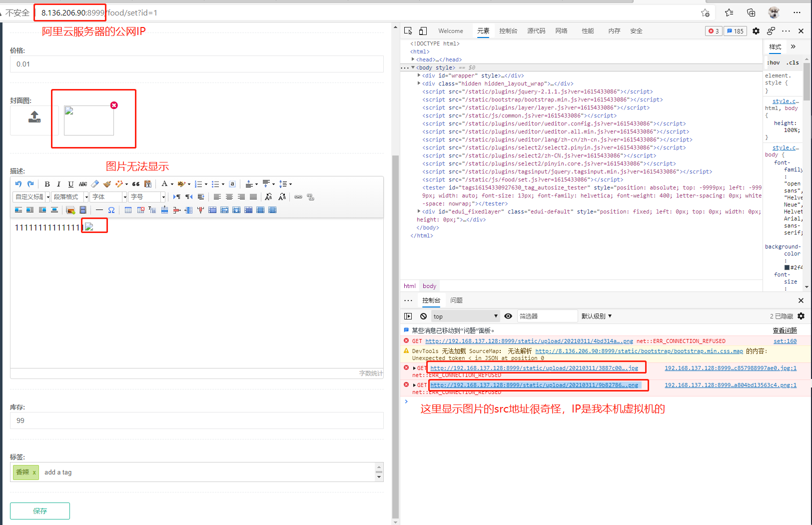Toggle live expression eye icon in console
The width and height of the screenshot is (812, 525).
pos(508,316)
